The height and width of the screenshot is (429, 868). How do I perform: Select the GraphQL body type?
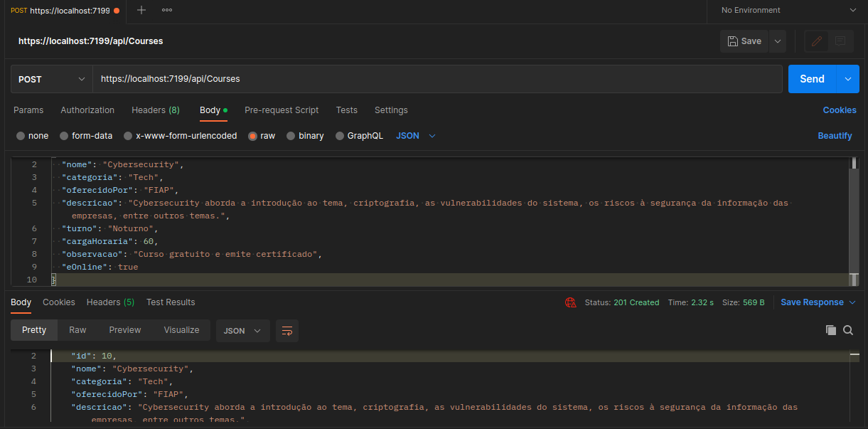(359, 136)
